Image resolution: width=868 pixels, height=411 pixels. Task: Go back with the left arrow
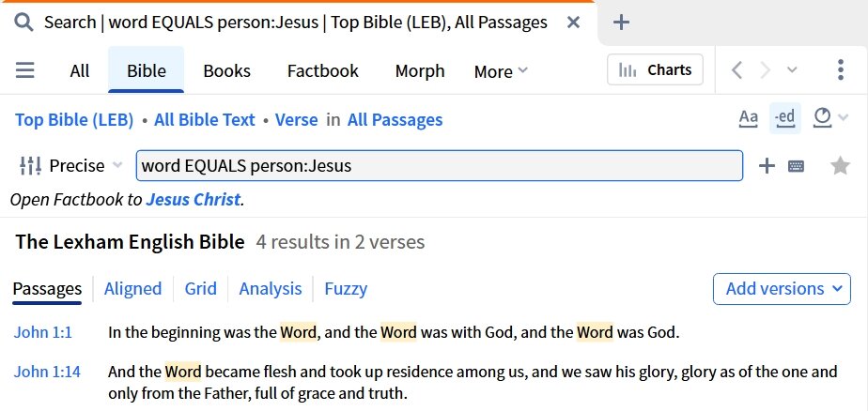[x=736, y=70]
